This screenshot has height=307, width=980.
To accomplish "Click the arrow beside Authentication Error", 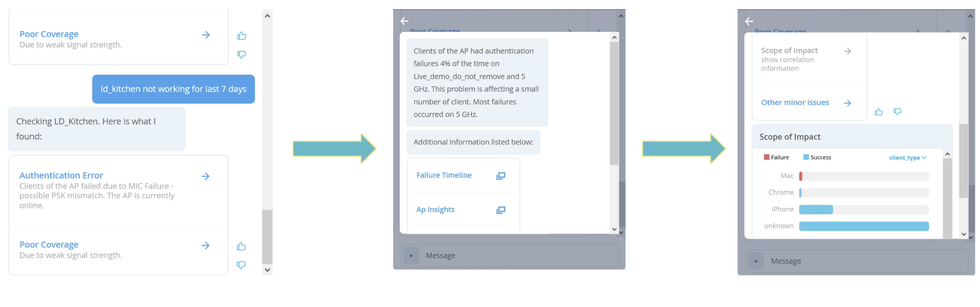I will [x=205, y=176].
